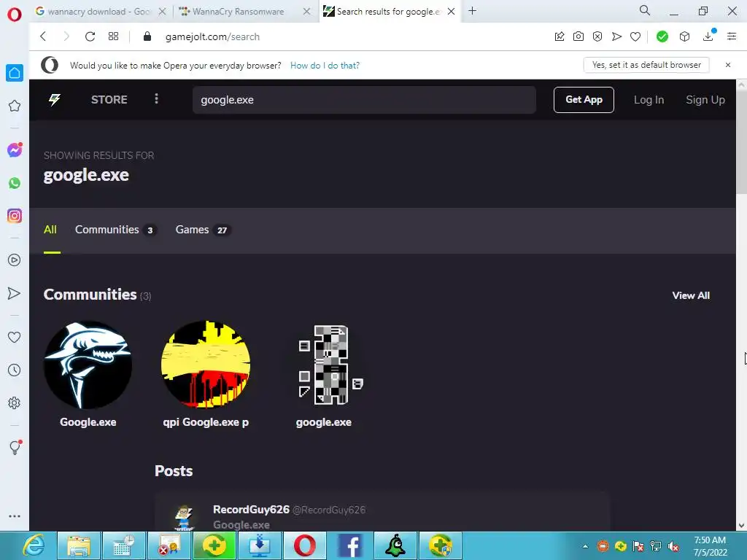Open the Player icon in the sidebar
This screenshot has height=560, width=747.
coord(15,260)
